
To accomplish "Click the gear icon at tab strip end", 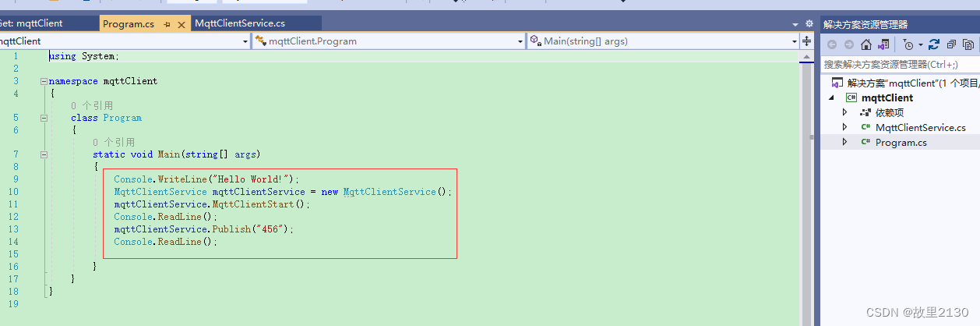I will click(809, 24).
